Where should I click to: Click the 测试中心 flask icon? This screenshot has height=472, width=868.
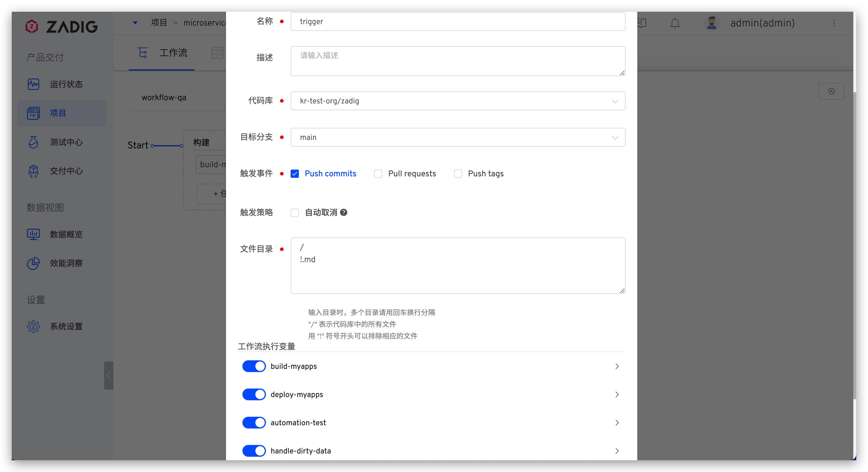point(33,142)
